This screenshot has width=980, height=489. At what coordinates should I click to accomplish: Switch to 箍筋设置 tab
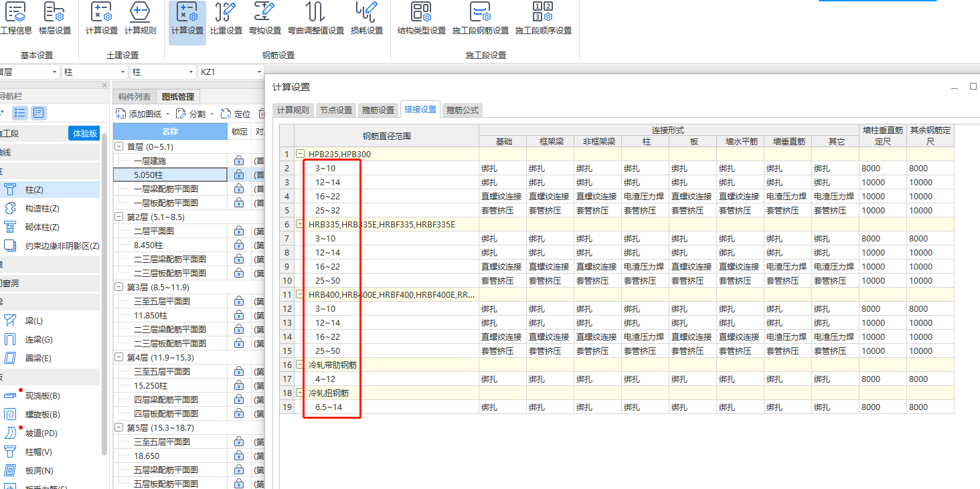pos(378,110)
